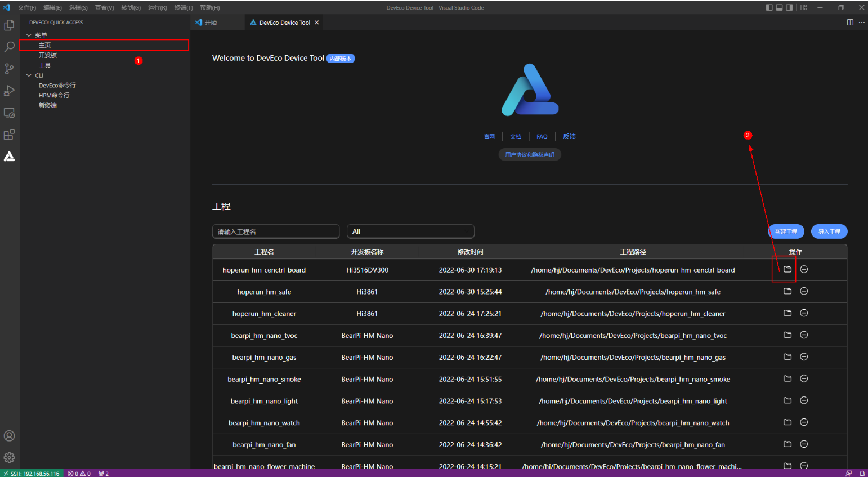Toggle the bottom panel layout icon
Viewport: 868px width, 477px height.
pos(780,7)
